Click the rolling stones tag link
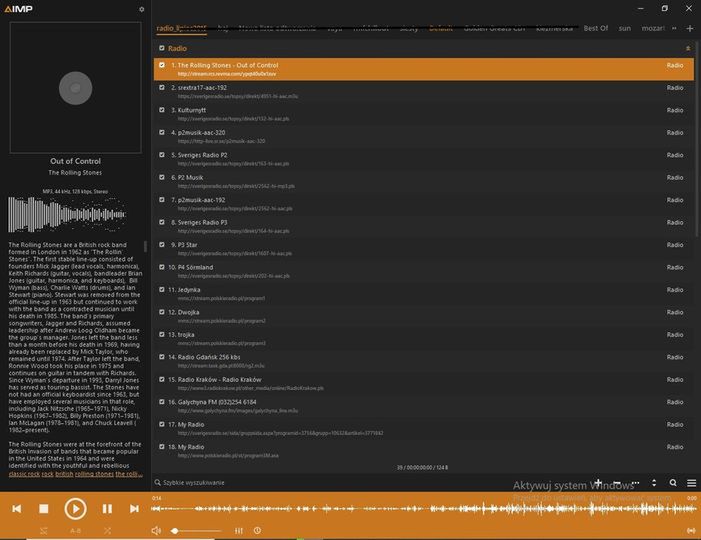The image size is (701, 540). point(94,474)
